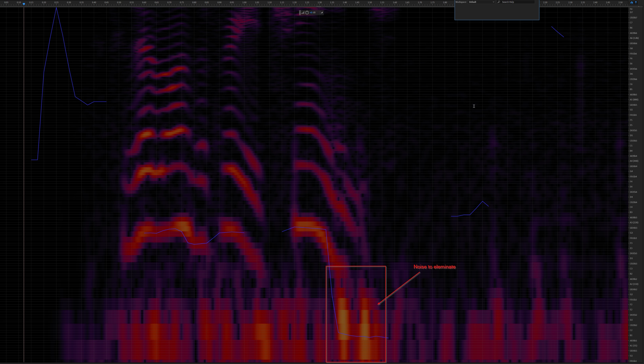Pin the floating gain HUD
Image resolution: width=644 pixels, height=364 pixels.
coord(322,12)
